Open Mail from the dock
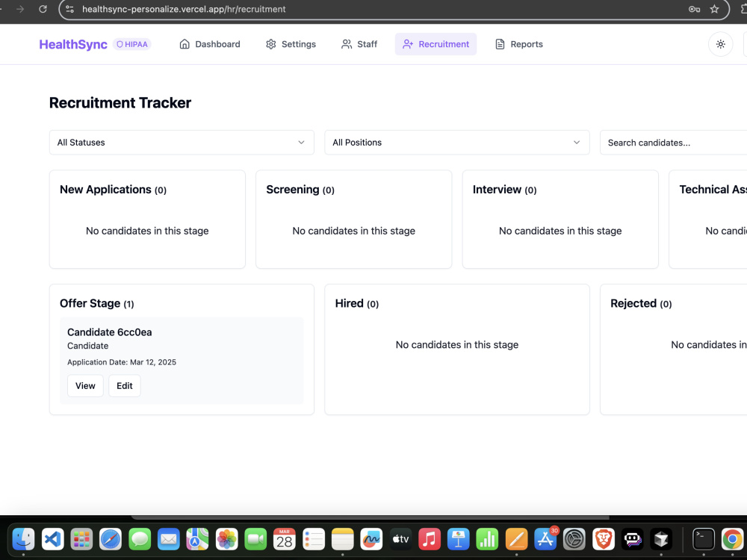Image resolution: width=747 pixels, height=560 pixels. pos(169,540)
